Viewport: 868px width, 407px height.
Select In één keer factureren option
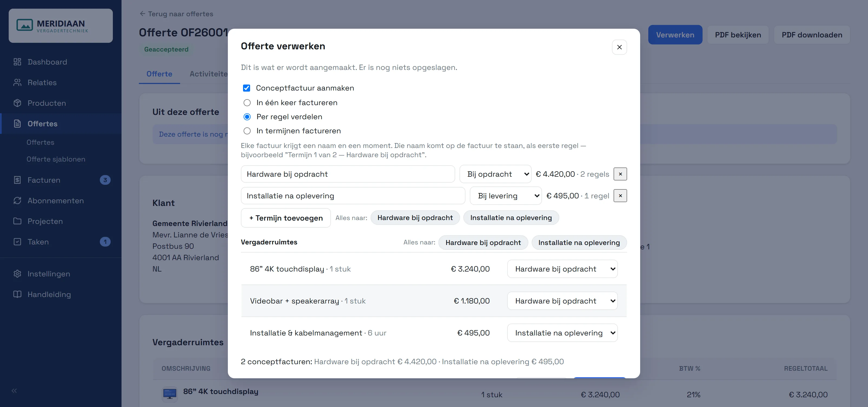click(247, 103)
